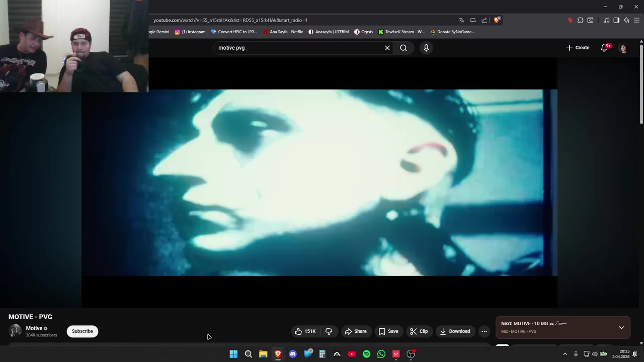Open the Motive channel name link
Viewport: 644px width, 362px height.
pyautogui.click(x=34, y=328)
